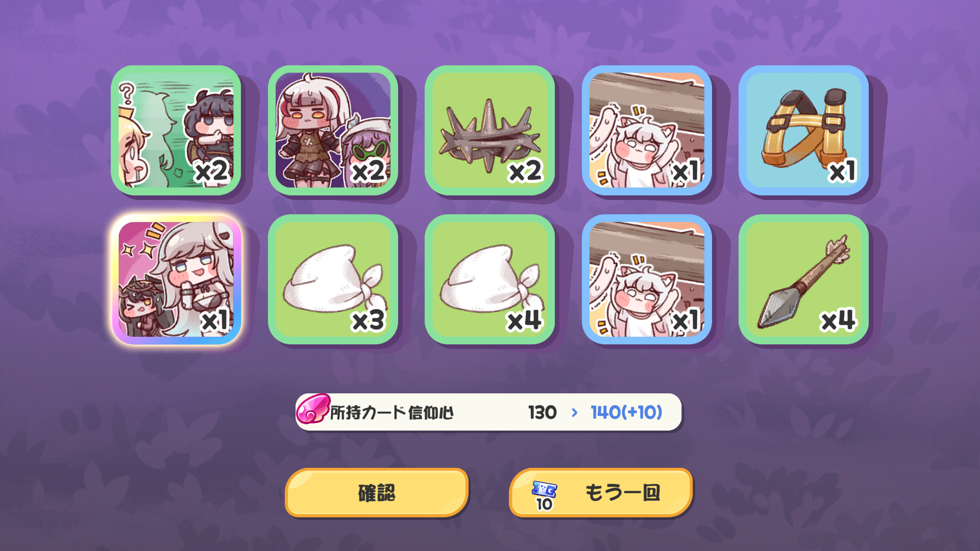This screenshot has height=551, width=980.
Task: Click the blue ticket icon with 10
Action: tap(544, 495)
